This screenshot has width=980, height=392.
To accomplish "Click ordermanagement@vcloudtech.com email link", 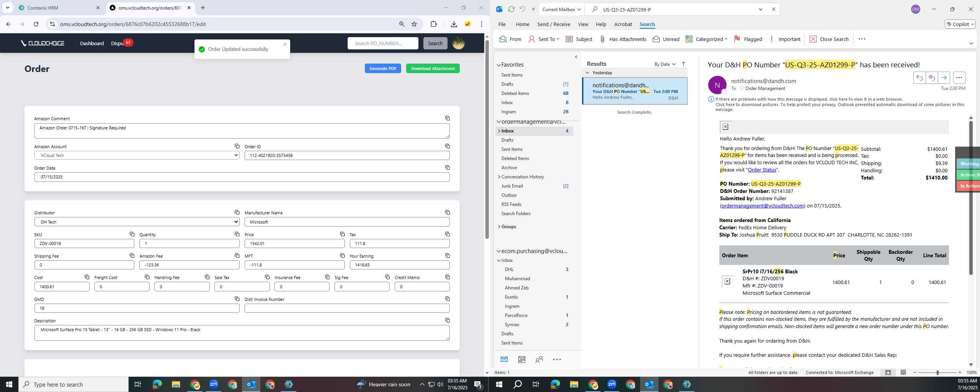I will (x=762, y=206).
